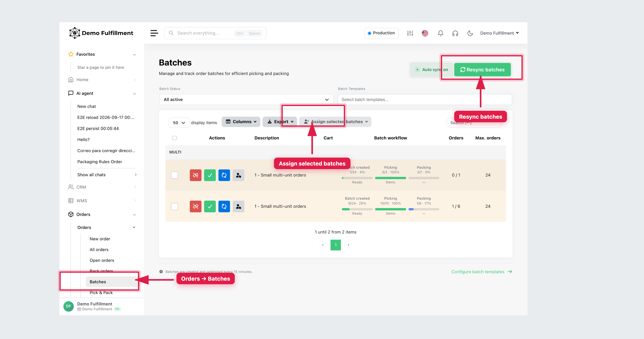Click the table Search field

[474, 123]
